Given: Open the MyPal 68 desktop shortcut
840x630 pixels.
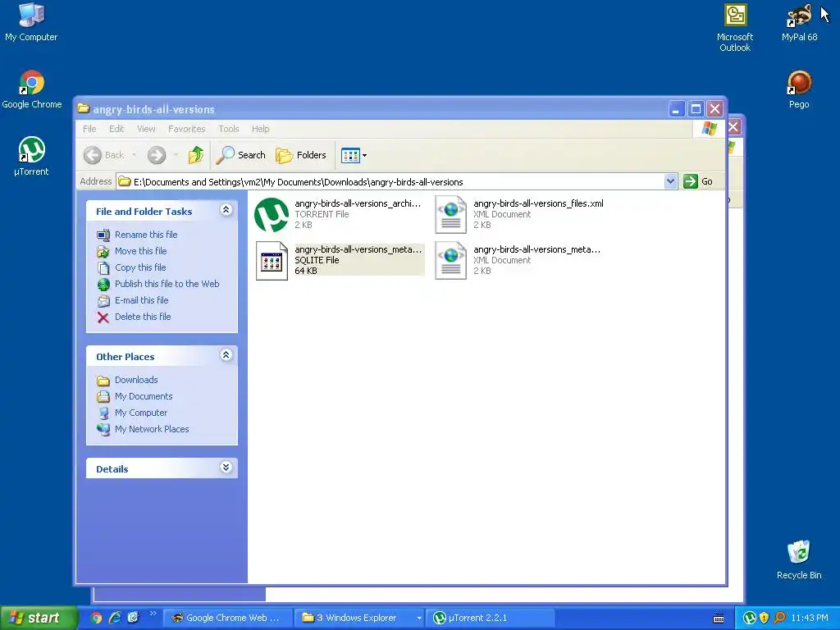Looking at the screenshot, I should (x=799, y=22).
